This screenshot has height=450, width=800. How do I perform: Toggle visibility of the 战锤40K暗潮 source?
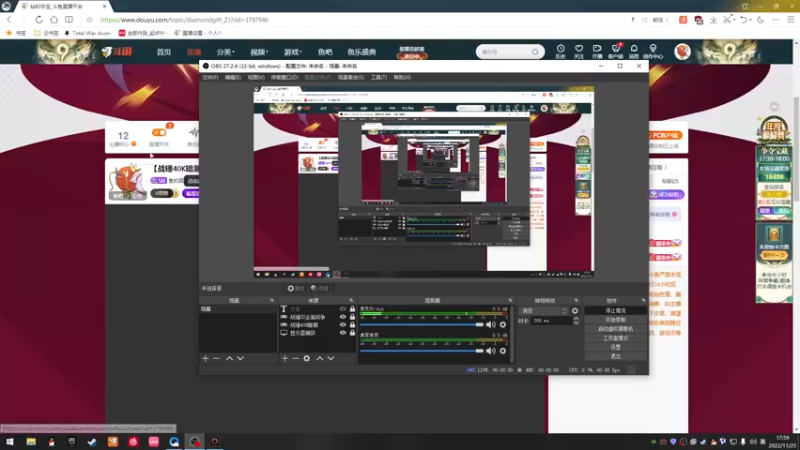pyautogui.click(x=343, y=325)
